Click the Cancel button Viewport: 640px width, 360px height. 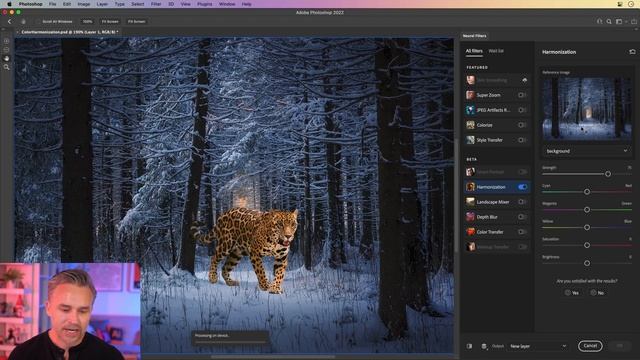590,346
